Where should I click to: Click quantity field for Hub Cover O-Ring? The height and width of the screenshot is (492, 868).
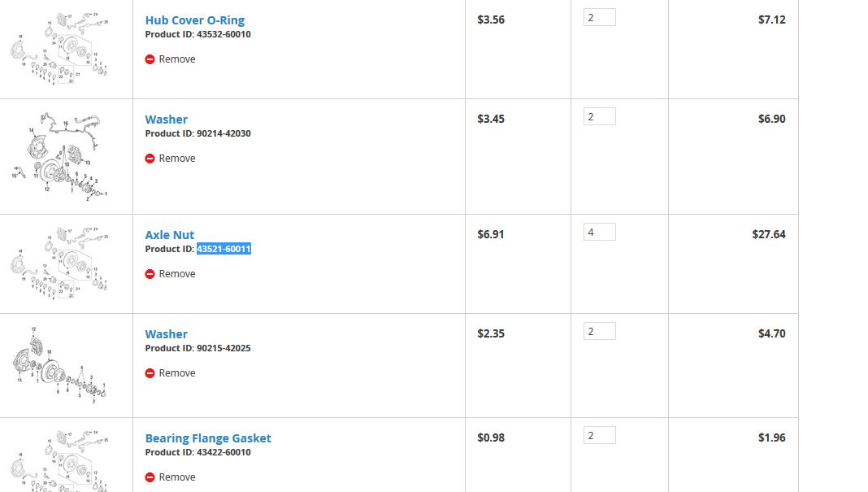(600, 17)
